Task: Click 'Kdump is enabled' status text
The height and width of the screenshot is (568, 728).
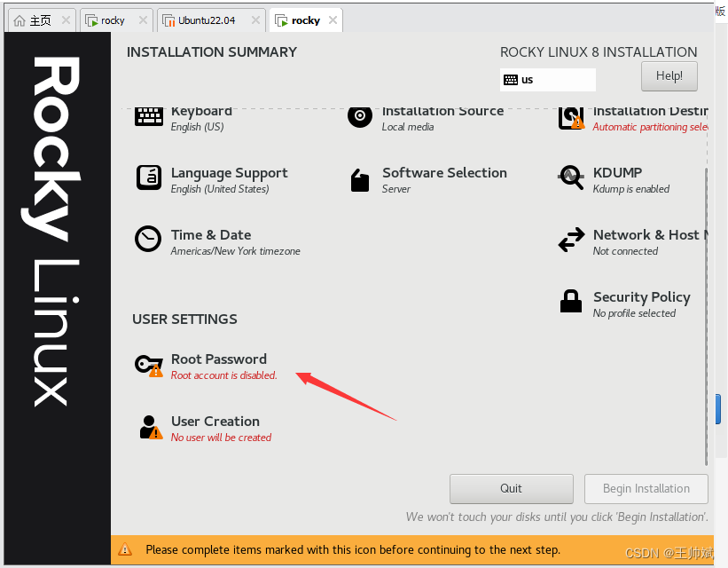Action: point(631,189)
